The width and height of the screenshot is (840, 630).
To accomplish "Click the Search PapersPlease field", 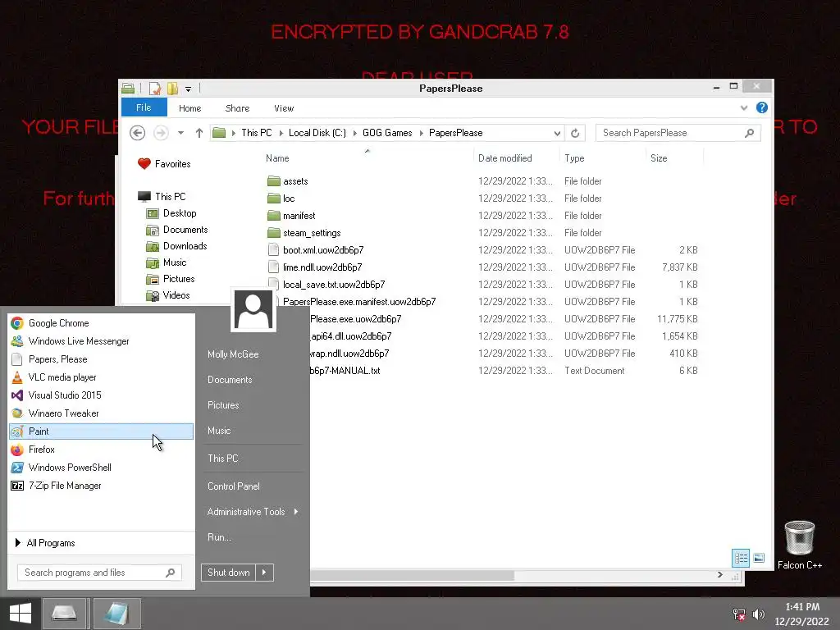I will (678, 133).
